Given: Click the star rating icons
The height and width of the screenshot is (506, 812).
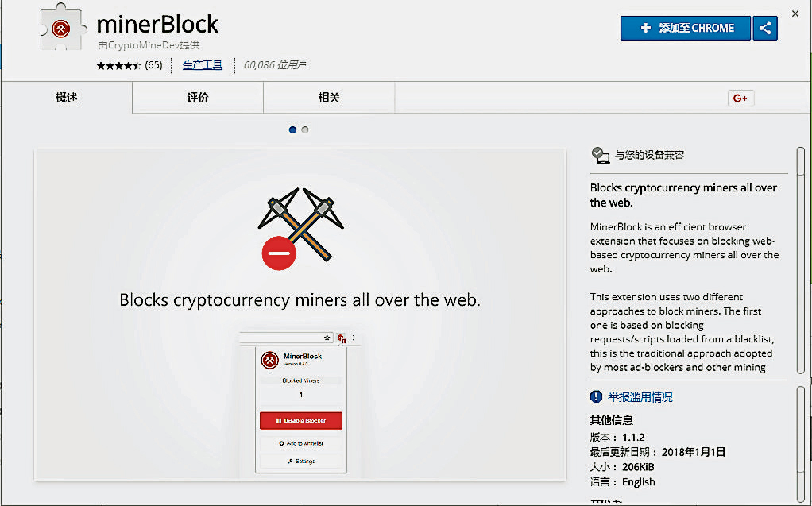Looking at the screenshot, I should click(x=118, y=65).
